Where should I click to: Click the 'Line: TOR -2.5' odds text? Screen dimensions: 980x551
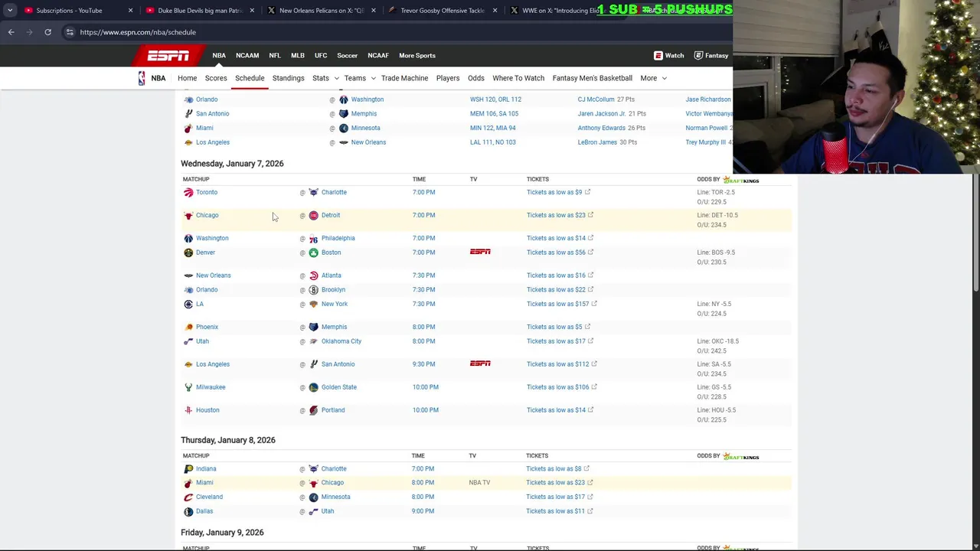click(x=716, y=192)
